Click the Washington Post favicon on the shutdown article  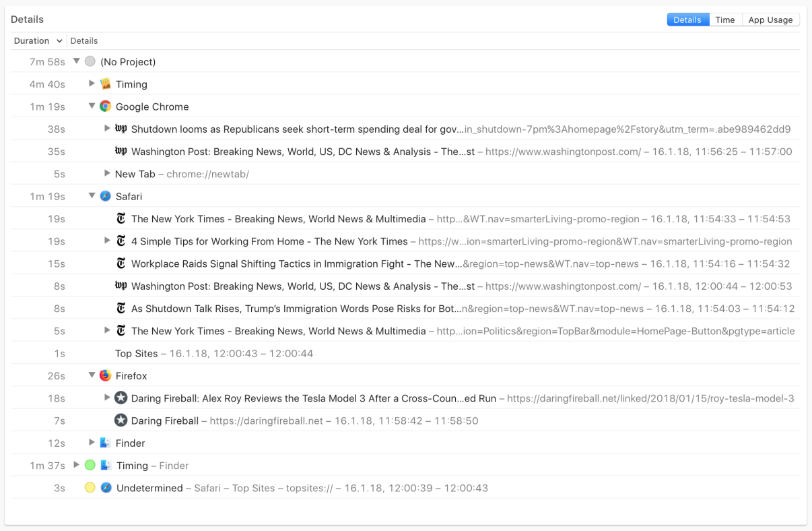click(x=121, y=128)
